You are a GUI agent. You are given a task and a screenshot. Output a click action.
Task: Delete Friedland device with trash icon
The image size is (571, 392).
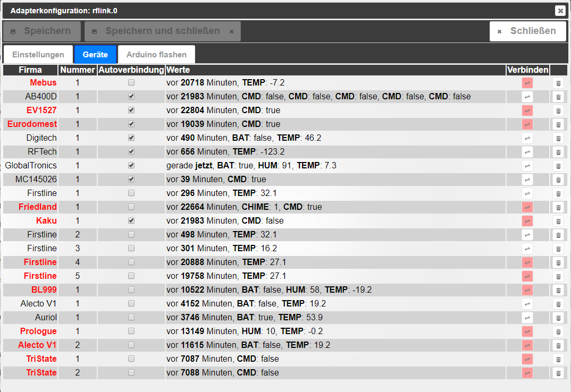558,208
